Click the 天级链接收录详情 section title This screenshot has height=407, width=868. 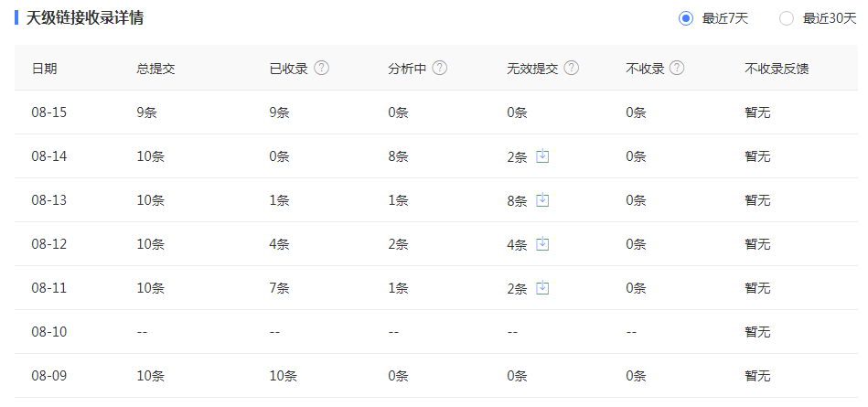point(85,17)
